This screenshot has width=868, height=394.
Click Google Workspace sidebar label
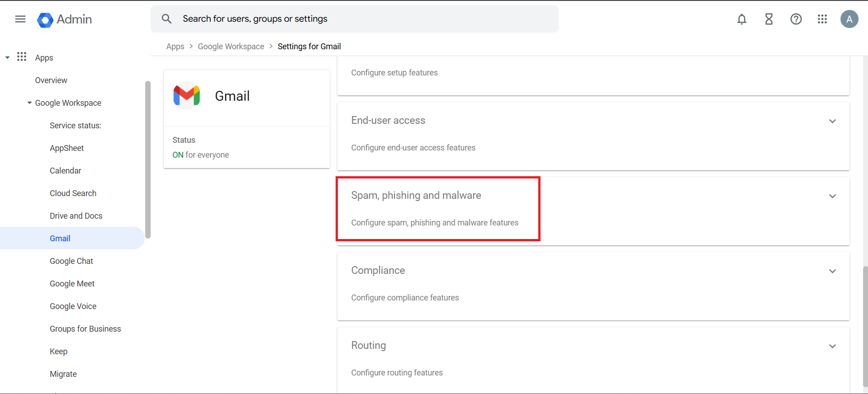pos(68,103)
